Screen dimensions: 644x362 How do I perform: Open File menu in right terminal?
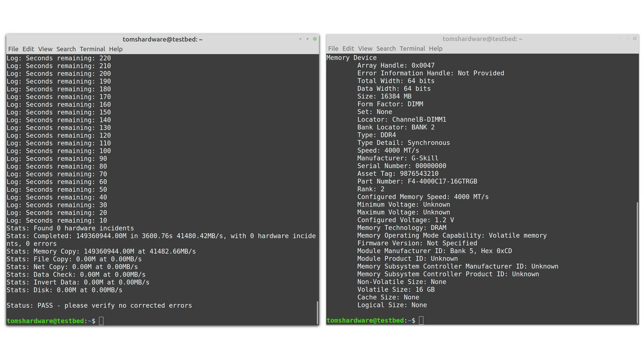coord(333,48)
